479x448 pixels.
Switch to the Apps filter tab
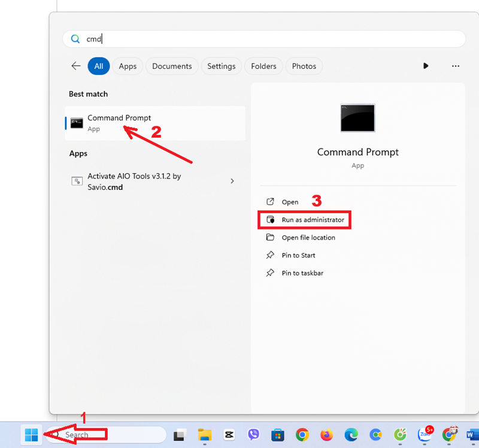click(x=128, y=66)
